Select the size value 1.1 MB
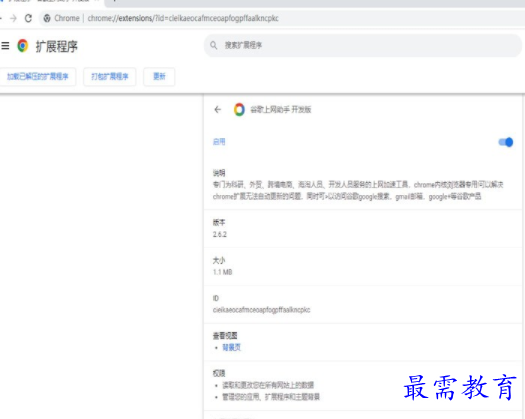This screenshot has height=419, width=525. [x=222, y=272]
